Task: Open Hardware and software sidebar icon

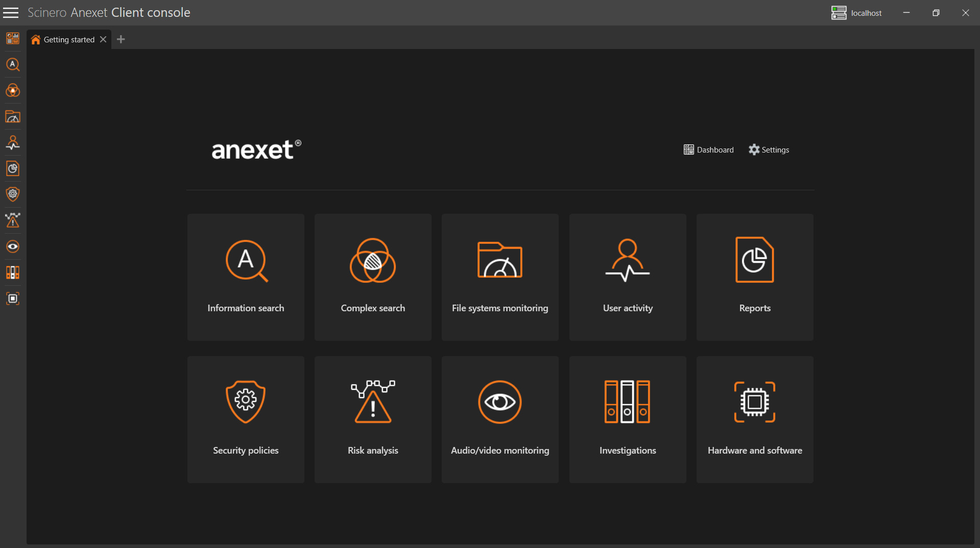Action: tap(13, 298)
